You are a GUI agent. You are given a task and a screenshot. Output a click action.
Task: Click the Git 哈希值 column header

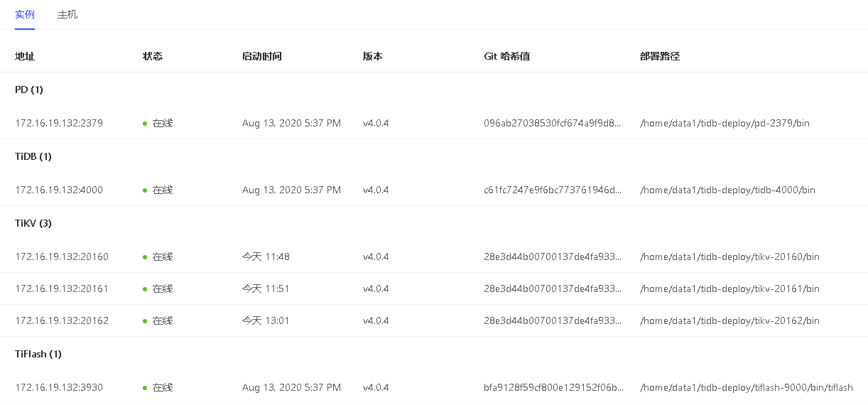tap(506, 56)
